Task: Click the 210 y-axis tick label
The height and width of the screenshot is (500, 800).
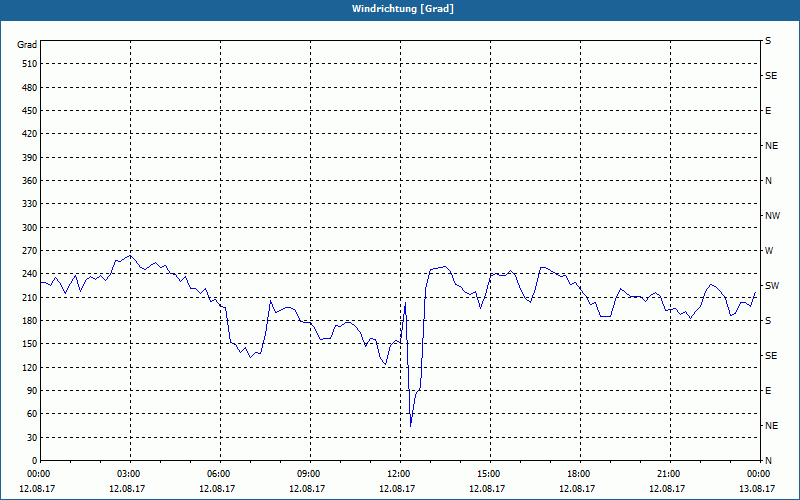Action: [x=30, y=297]
